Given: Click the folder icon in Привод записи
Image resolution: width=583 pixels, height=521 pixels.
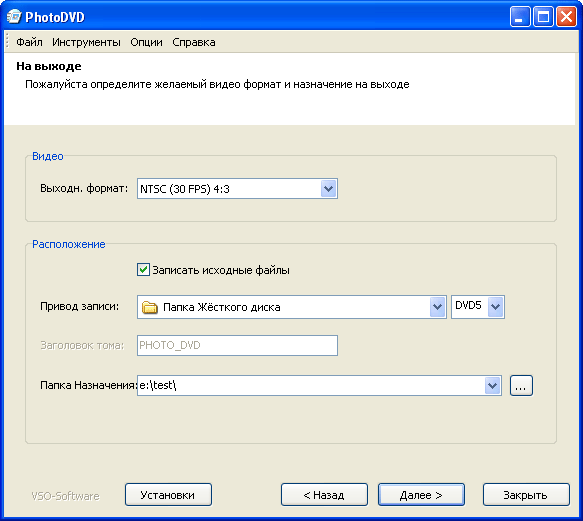Looking at the screenshot, I should pyautogui.click(x=150, y=308).
